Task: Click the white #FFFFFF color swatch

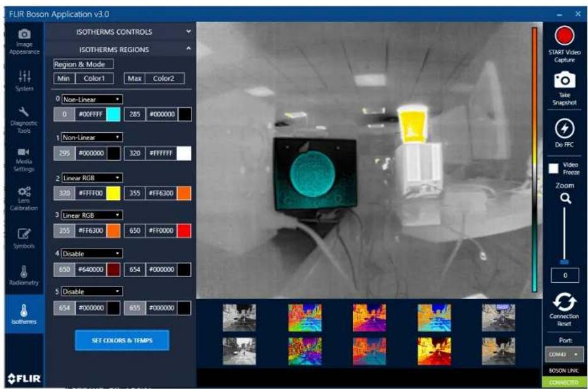Action: 184,153
